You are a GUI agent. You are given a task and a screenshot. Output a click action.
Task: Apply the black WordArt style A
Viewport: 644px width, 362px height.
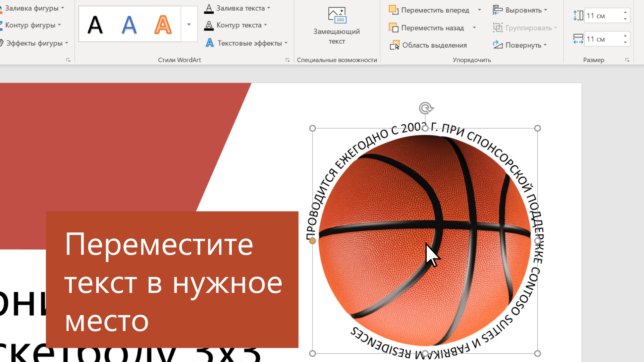(x=95, y=25)
